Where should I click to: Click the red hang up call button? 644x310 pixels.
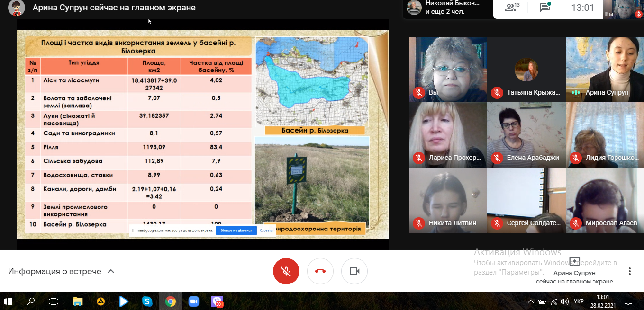(x=320, y=271)
